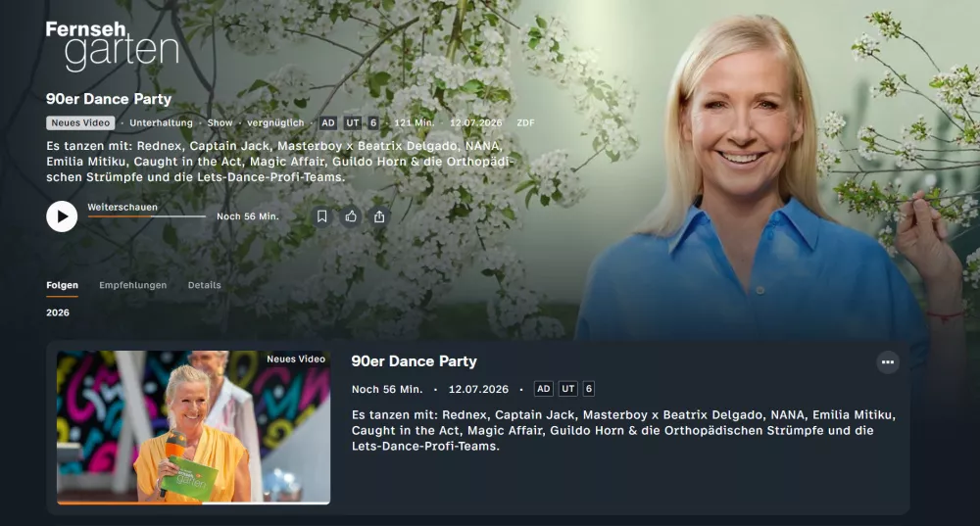The image size is (980, 526).
Task: Click the AD badge in the header metadata
Action: (328, 123)
